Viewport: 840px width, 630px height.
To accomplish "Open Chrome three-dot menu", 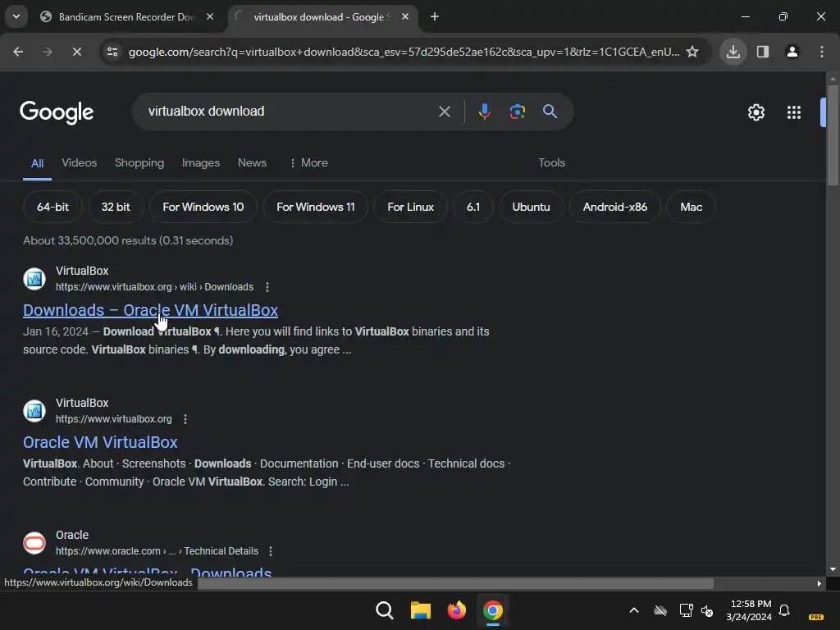I will coord(821,52).
